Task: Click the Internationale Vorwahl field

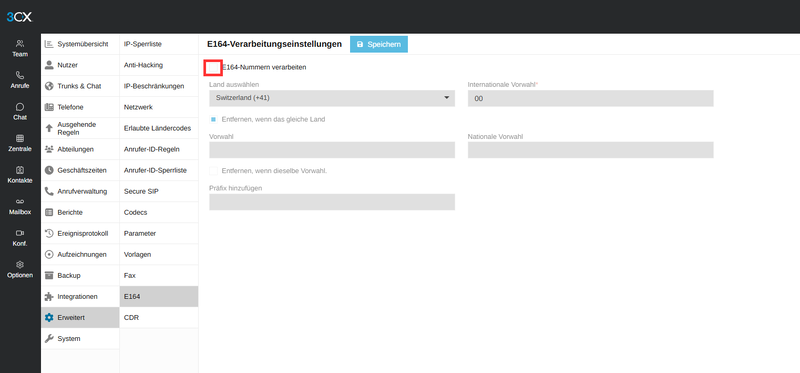Action: click(x=590, y=98)
